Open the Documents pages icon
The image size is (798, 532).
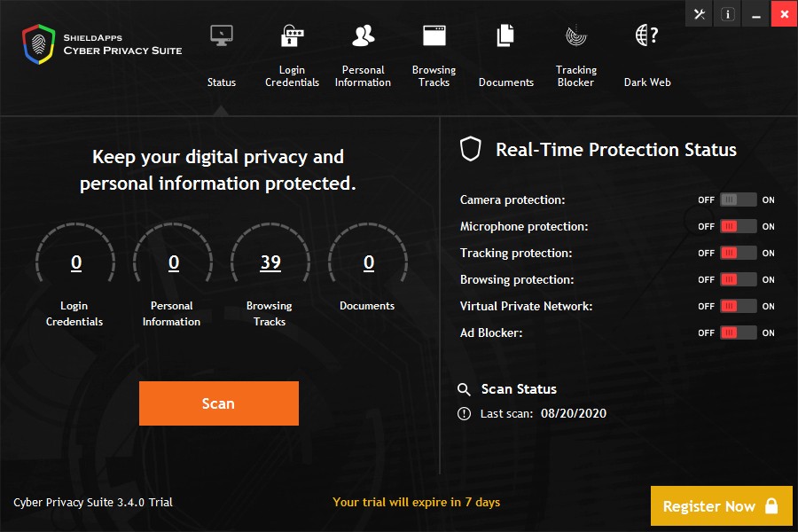click(505, 37)
